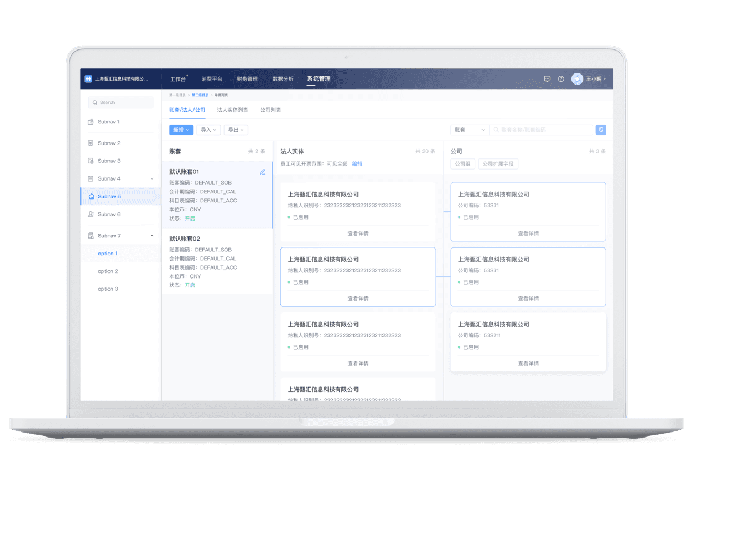
Task: Click the Subnav 1 wallet icon
Action: pos(91,122)
